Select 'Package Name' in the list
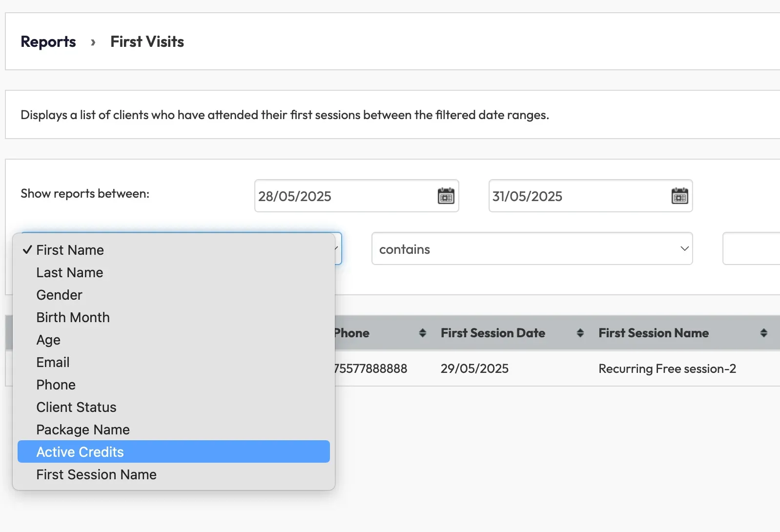780x532 pixels. (83, 430)
